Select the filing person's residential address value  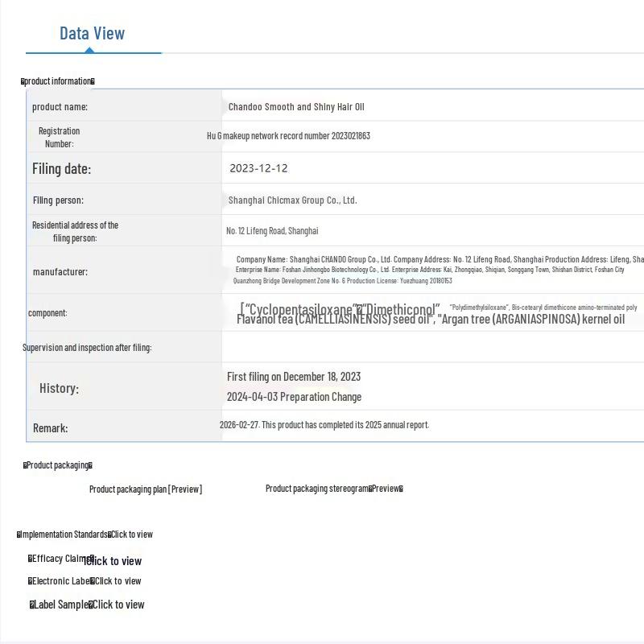click(x=272, y=231)
